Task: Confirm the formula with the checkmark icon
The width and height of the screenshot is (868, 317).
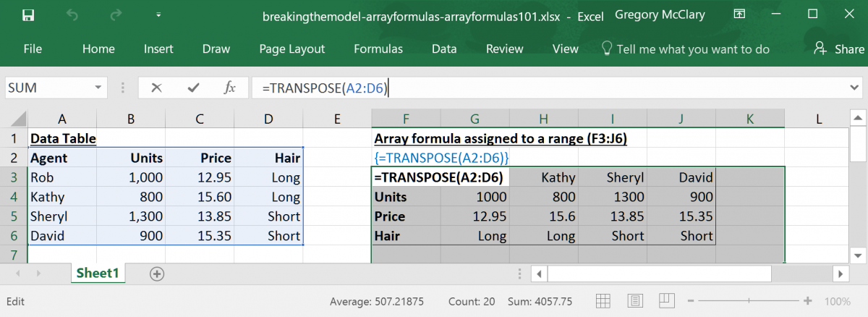Action: coord(193,88)
